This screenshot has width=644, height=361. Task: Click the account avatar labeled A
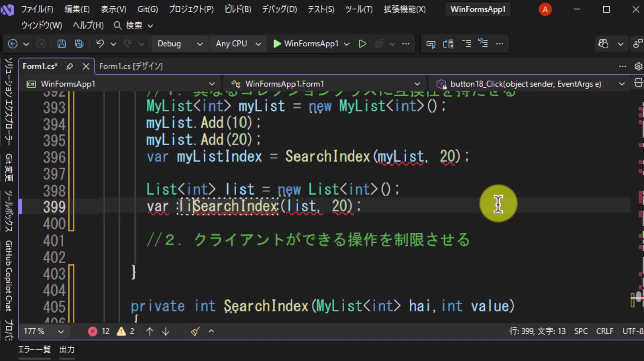pyautogui.click(x=545, y=9)
